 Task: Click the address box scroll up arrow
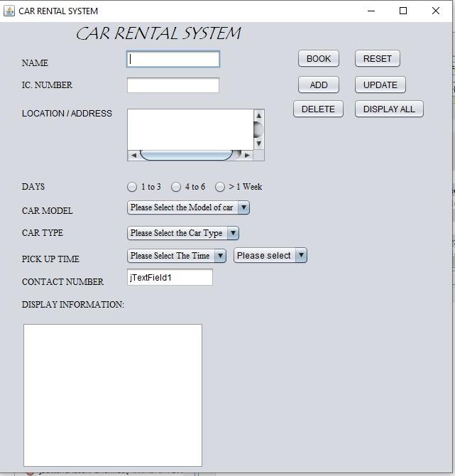(259, 116)
